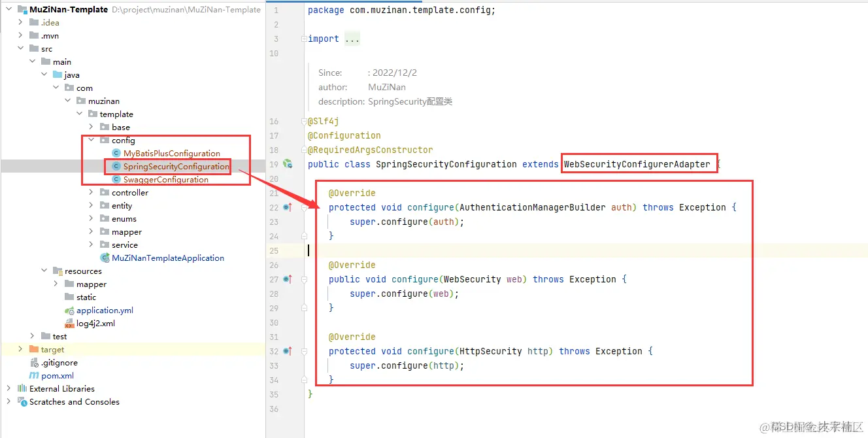The height and width of the screenshot is (438, 868).
Task: Click the override gutter icon at line 32
Action: click(288, 351)
